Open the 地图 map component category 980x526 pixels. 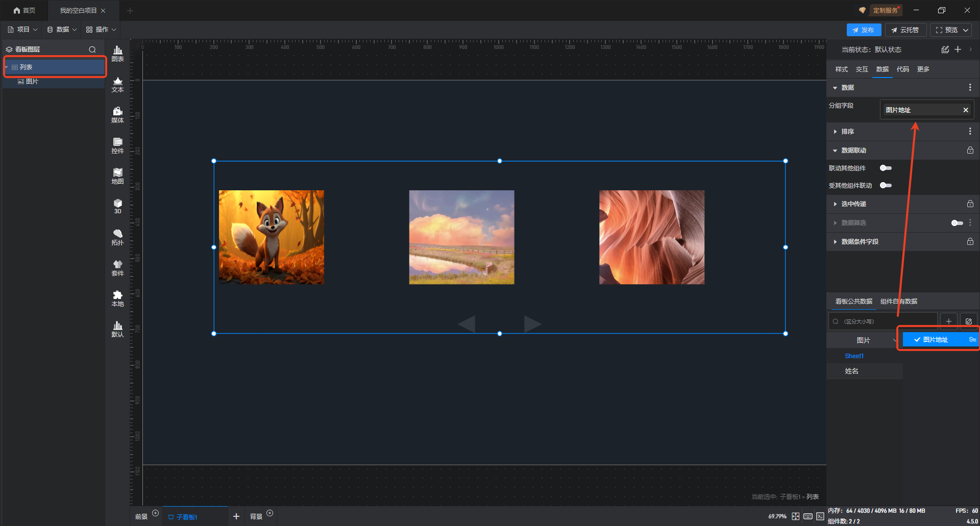point(117,176)
